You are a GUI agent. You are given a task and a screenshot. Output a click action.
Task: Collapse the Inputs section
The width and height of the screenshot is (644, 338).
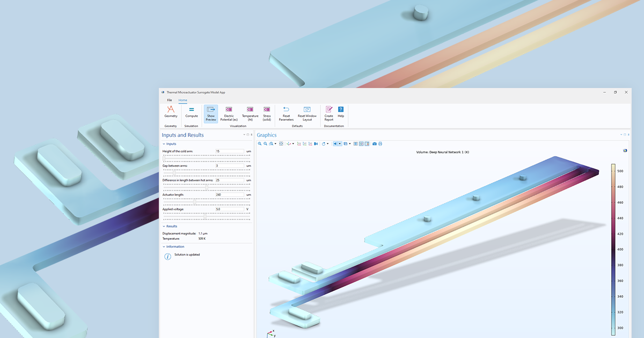click(164, 144)
